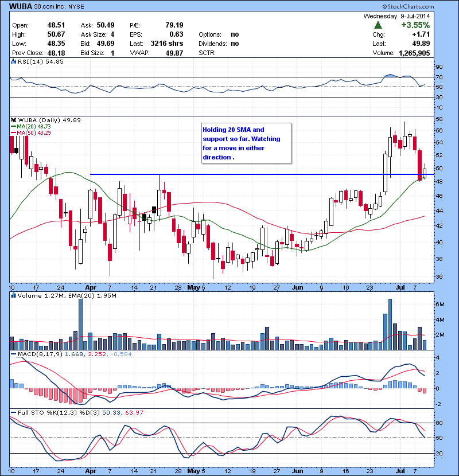Viewport: 459px width, 476px height.
Task: Click the EPS value 0.63
Action: tap(176, 34)
